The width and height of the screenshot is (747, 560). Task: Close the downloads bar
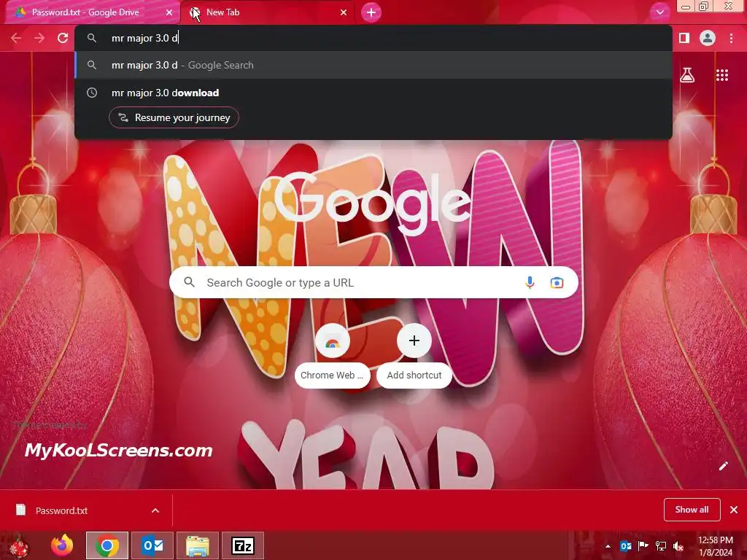[734, 510]
